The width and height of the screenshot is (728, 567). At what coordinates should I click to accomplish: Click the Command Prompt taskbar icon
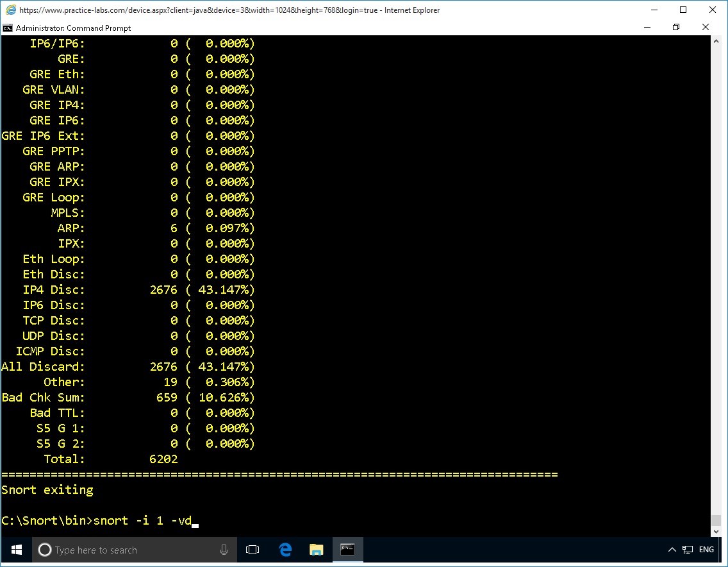347,550
